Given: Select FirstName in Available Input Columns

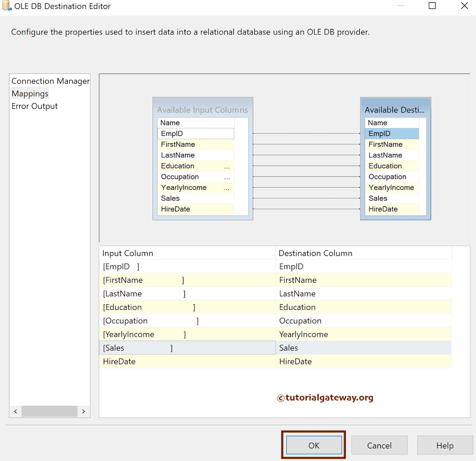Looking at the screenshot, I should click(x=177, y=144).
